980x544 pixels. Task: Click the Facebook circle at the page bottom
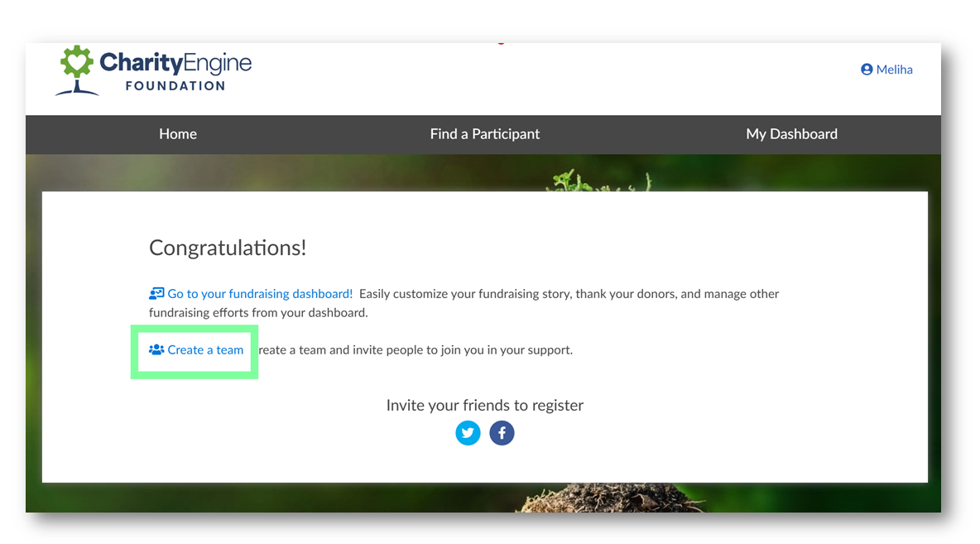point(502,432)
